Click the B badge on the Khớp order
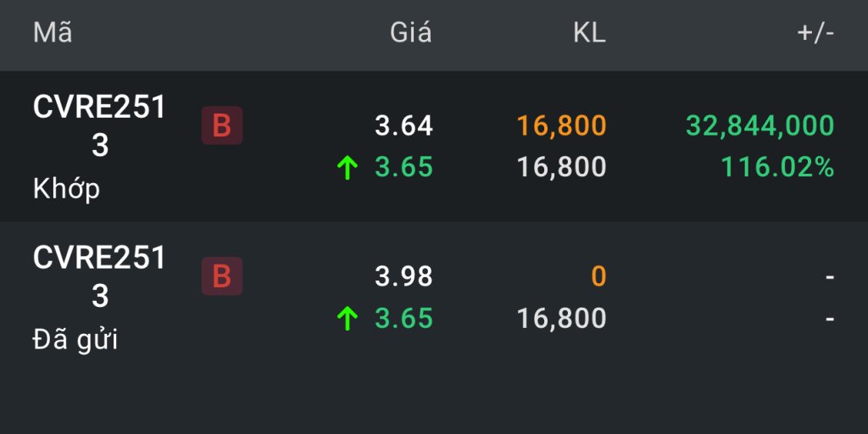Viewport: 868px width, 434px height. tap(221, 126)
